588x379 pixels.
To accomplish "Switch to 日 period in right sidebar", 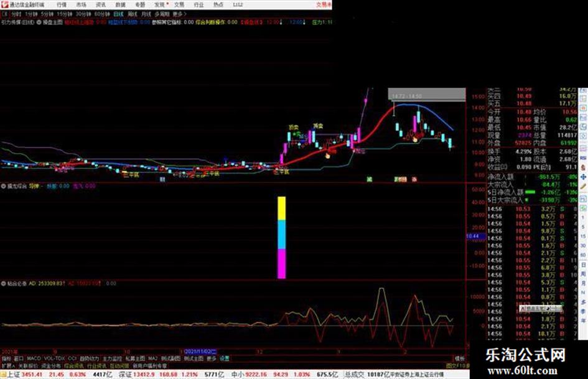I will point(583,265).
